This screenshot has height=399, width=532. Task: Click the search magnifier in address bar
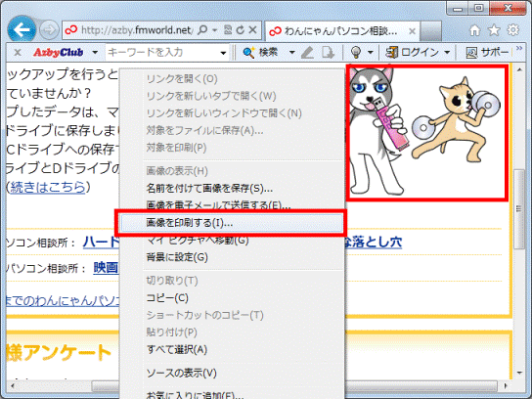[202, 30]
